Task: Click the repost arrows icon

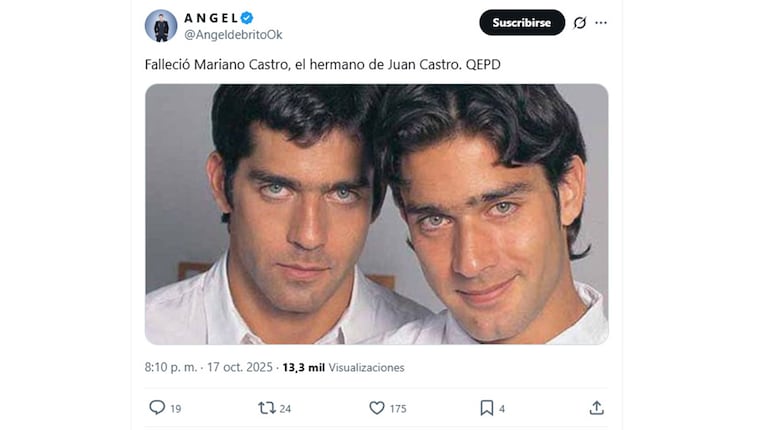Action: (267, 408)
